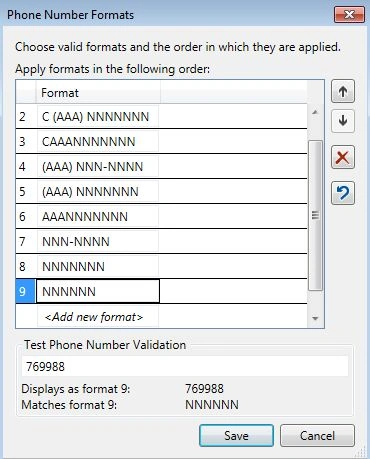
Task: Click the Cancel button
Action: point(317,435)
